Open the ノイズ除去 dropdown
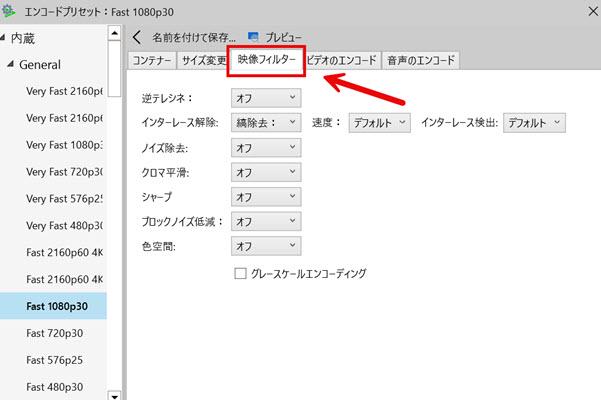The width and height of the screenshot is (601, 400). pyautogui.click(x=265, y=147)
